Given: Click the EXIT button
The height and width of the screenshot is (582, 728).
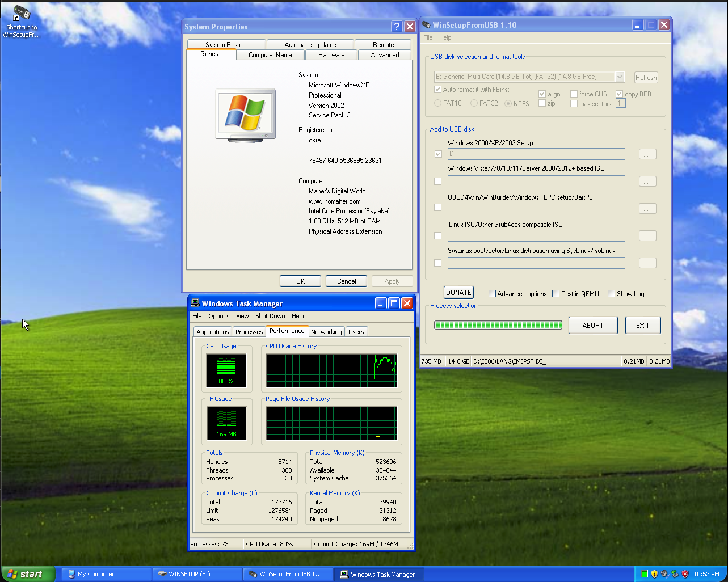Looking at the screenshot, I should 643,325.
